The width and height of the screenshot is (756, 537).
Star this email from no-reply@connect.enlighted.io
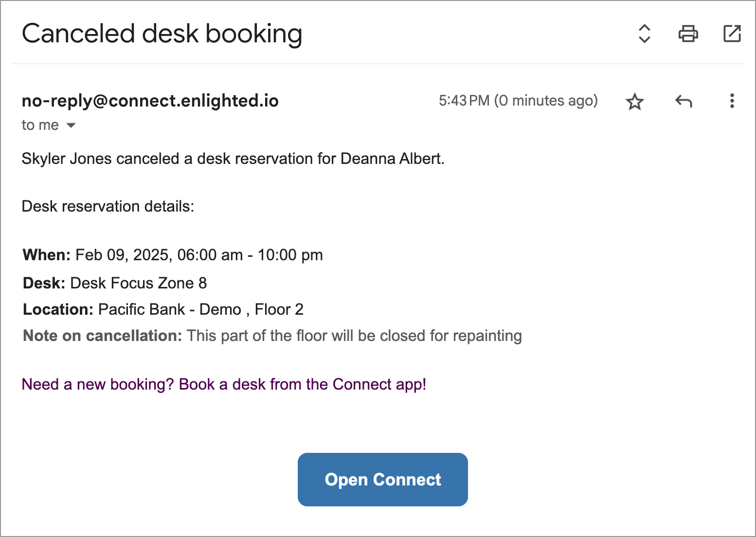[634, 102]
